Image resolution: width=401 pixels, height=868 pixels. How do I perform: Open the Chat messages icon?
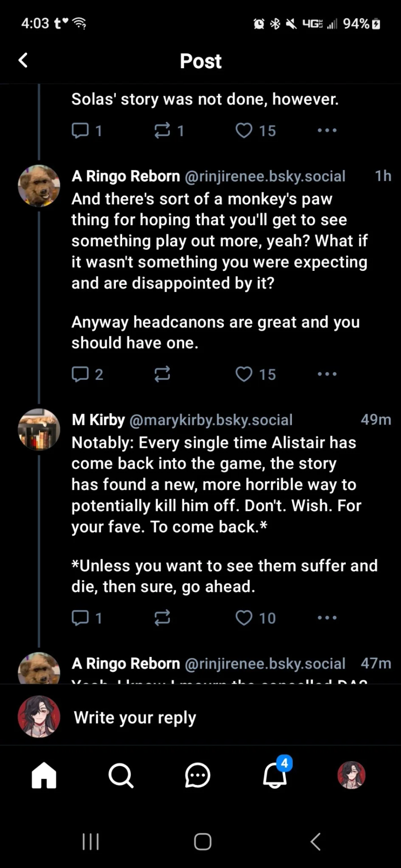198,775
